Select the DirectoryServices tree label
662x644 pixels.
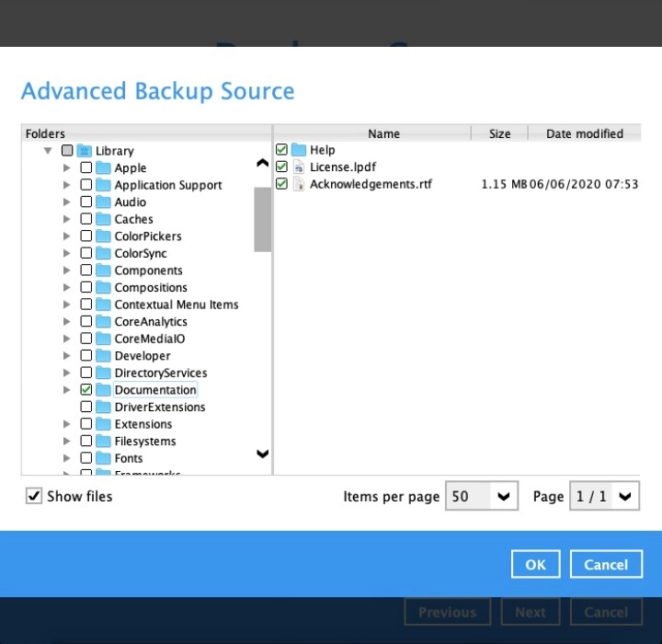click(x=161, y=373)
